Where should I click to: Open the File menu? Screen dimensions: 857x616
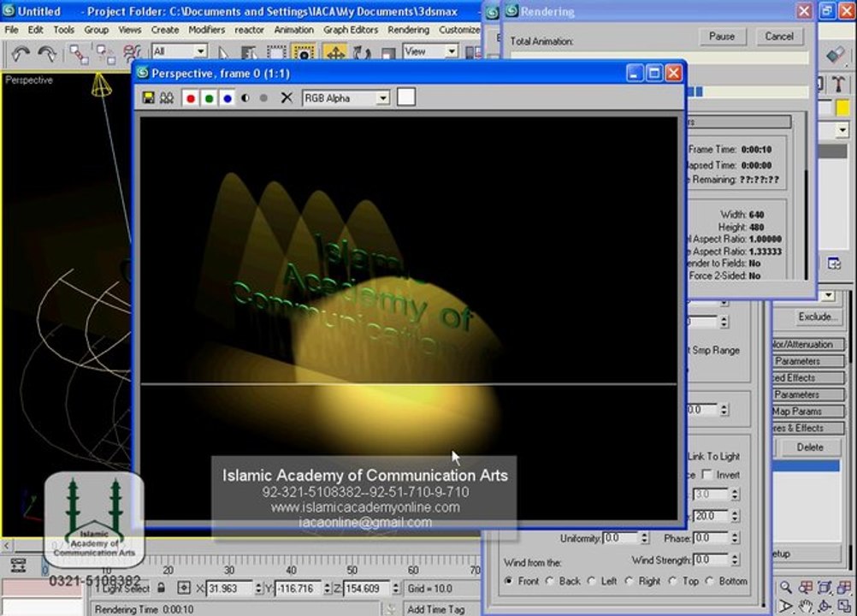click(x=11, y=29)
